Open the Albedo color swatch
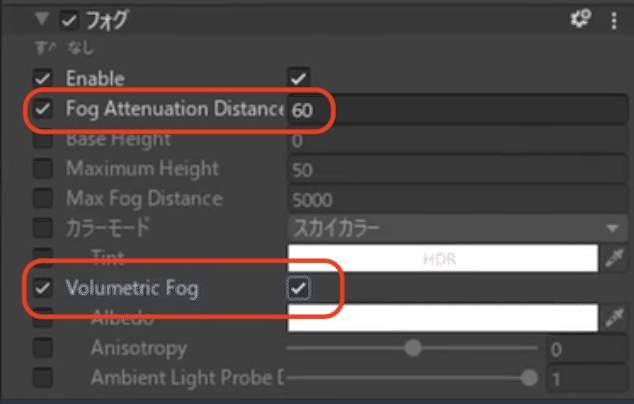This screenshot has width=634, height=404. coord(443,318)
